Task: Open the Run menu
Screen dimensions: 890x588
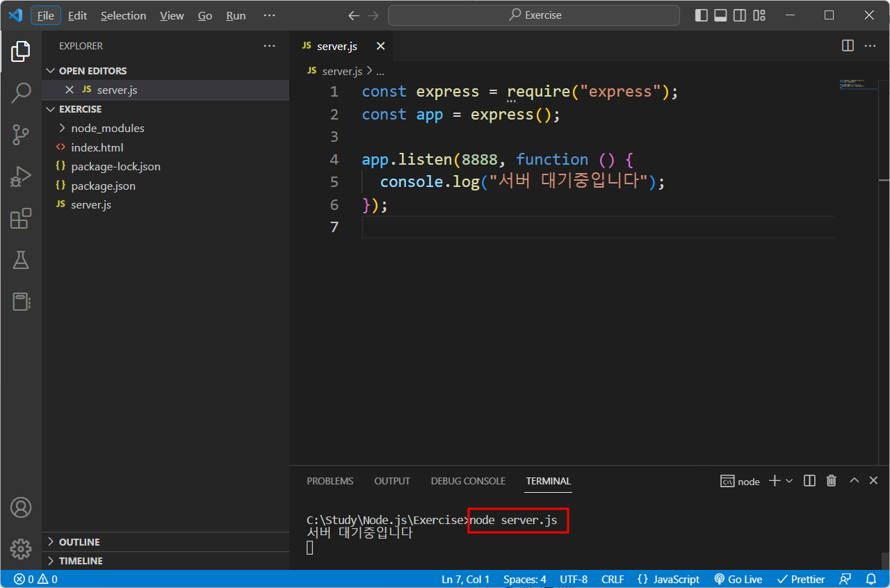Action: 236,15
